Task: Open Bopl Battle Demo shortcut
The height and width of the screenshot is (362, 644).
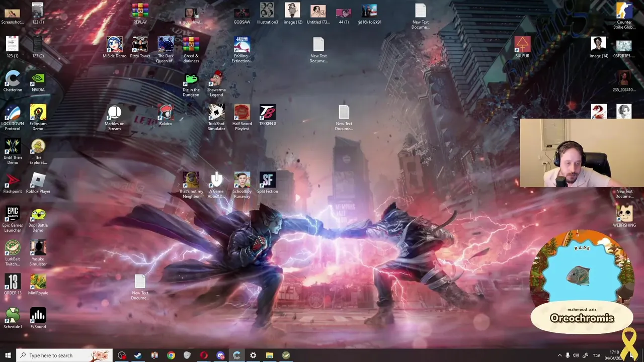Action: (x=38, y=219)
